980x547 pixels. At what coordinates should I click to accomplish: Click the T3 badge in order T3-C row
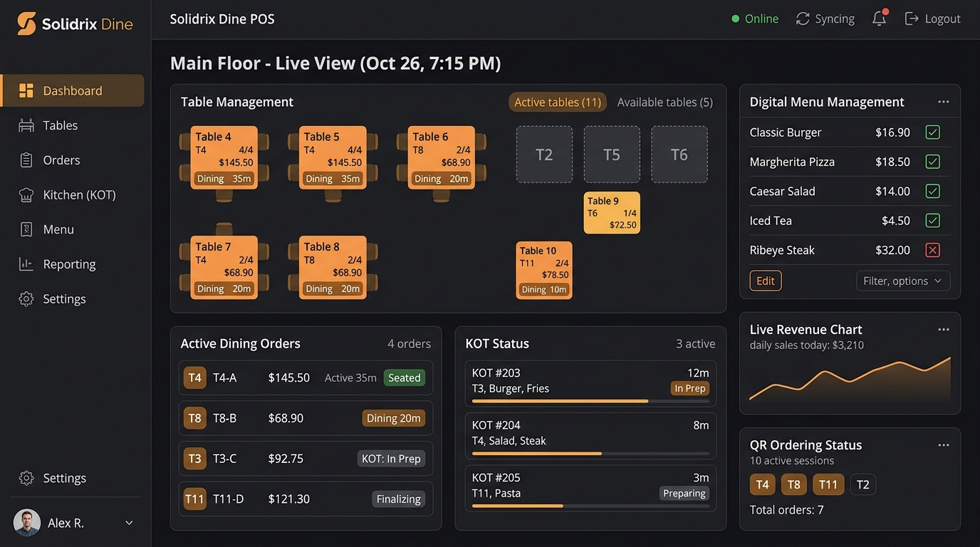(194, 459)
